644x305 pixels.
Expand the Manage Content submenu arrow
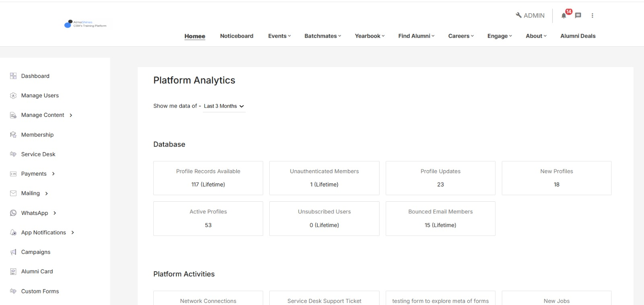tap(71, 115)
